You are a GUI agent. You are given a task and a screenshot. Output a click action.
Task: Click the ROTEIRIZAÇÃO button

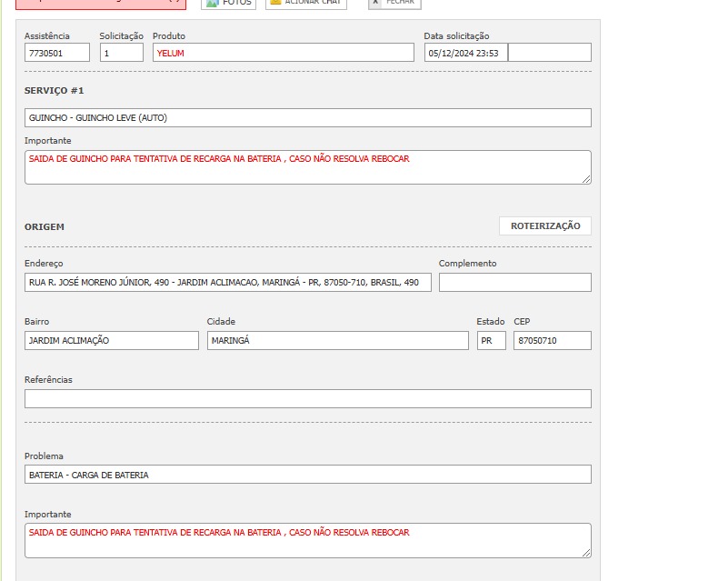544,225
